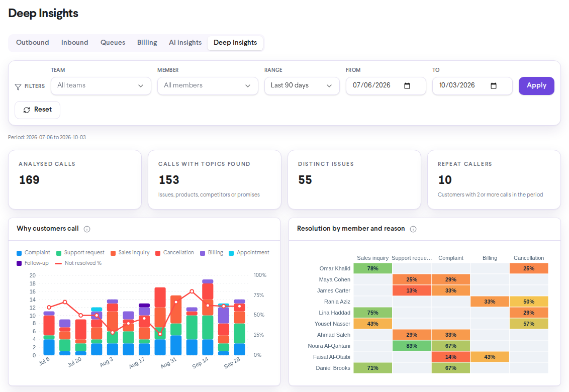Toggle Support request series in legend
This screenshot has width=569, height=392.
click(80, 253)
